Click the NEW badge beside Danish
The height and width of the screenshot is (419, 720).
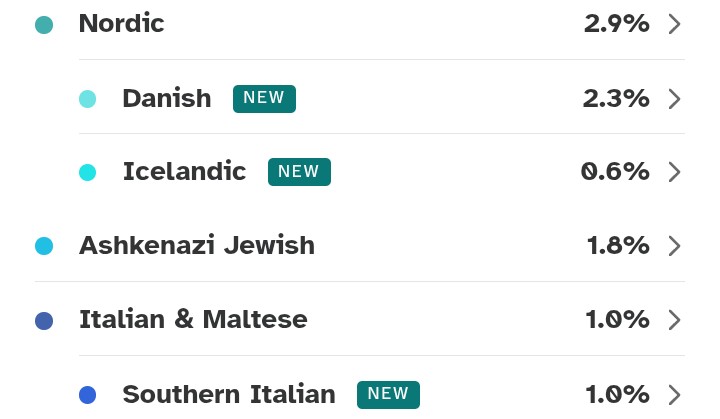pos(264,98)
